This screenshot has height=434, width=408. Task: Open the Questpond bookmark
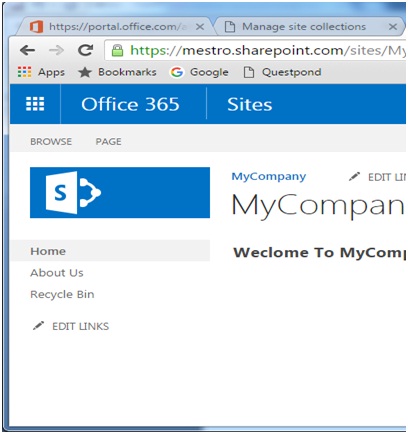[x=282, y=72]
